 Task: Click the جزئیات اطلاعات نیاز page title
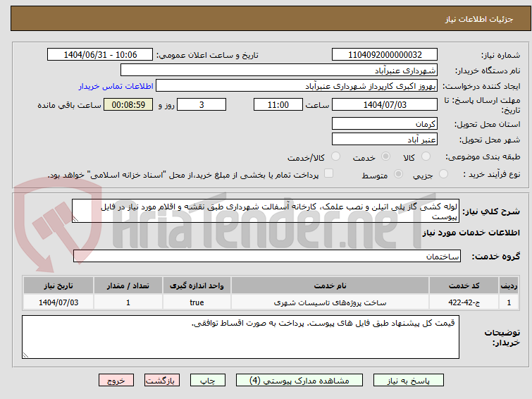[x=478, y=19]
